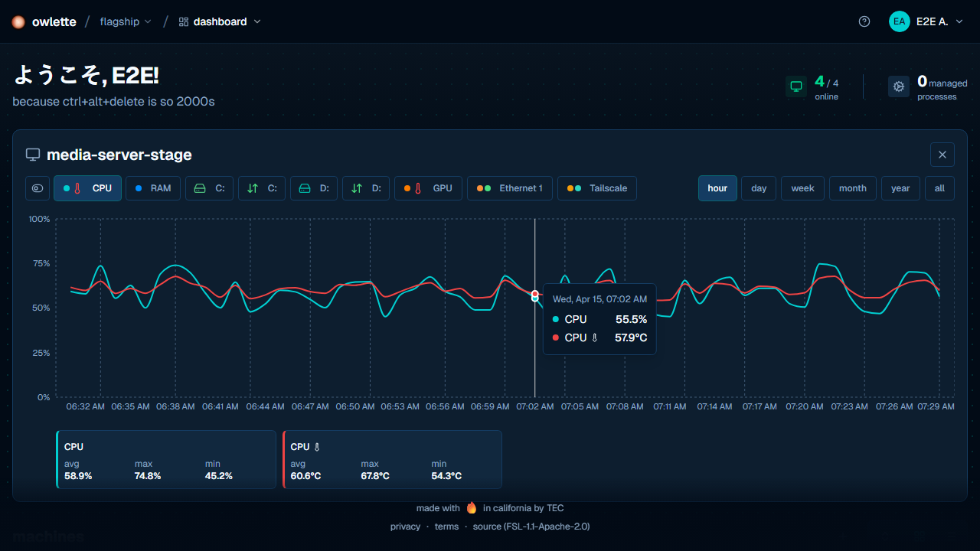Open the privacy link in footer
The width and height of the screenshot is (980, 551).
click(x=405, y=527)
